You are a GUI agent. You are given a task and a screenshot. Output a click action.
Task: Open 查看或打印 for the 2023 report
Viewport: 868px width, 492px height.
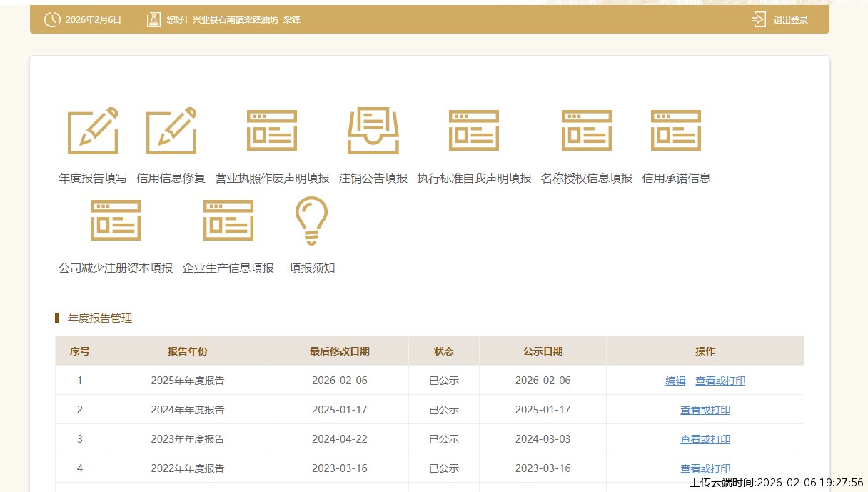(x=705, y=440)
